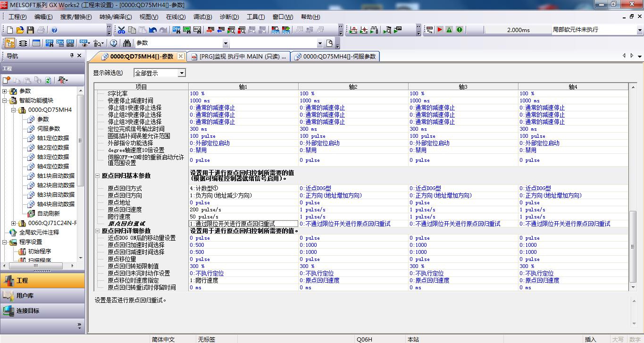Viewport: 644px width, 343px height.
Task: Click the binoculars find icon
Action: pos(126,43)
